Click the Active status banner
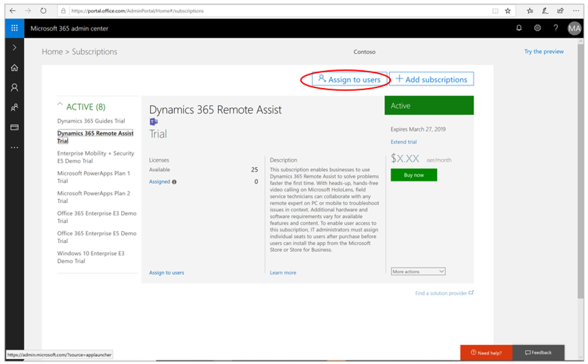 (429, 105)
